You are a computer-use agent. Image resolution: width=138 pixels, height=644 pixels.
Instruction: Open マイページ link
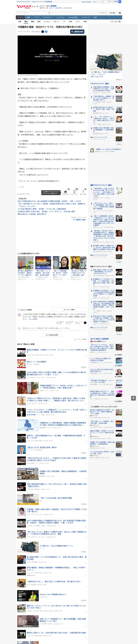pos(103,13)
